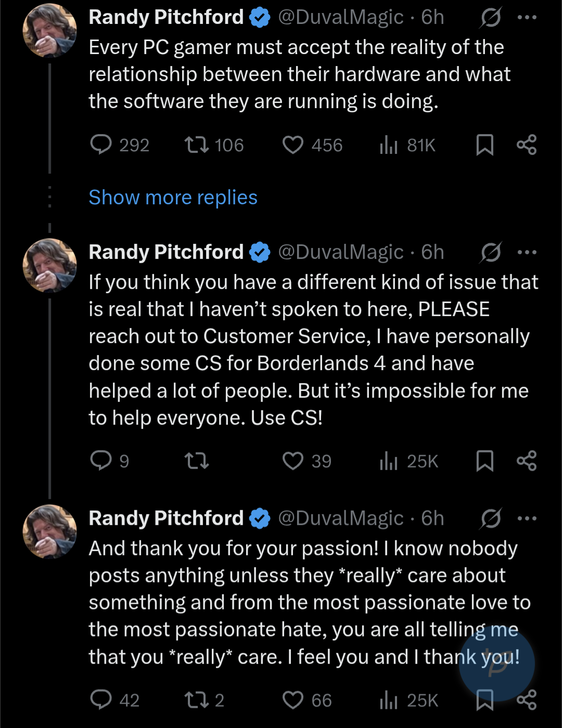Reply to the tweet with 42 replies
Viewport: 562px width, 728px height.
point(101,700)
